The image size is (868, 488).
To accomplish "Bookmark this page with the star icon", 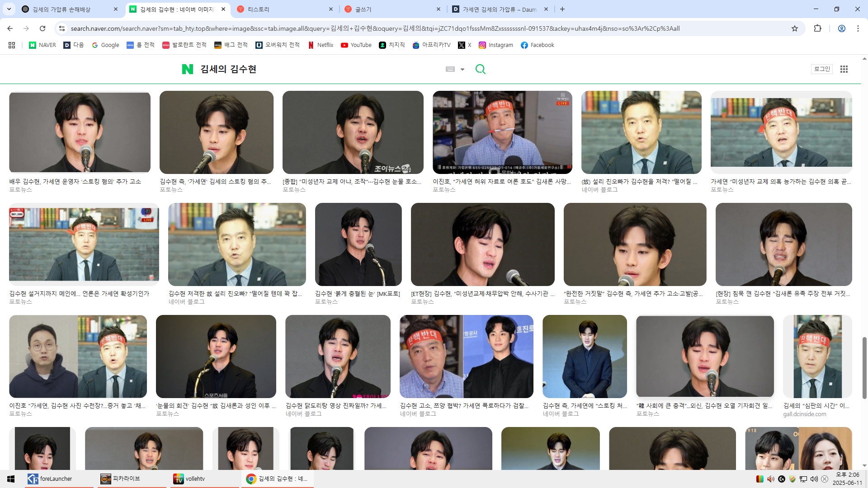I will tap(795, 28).
